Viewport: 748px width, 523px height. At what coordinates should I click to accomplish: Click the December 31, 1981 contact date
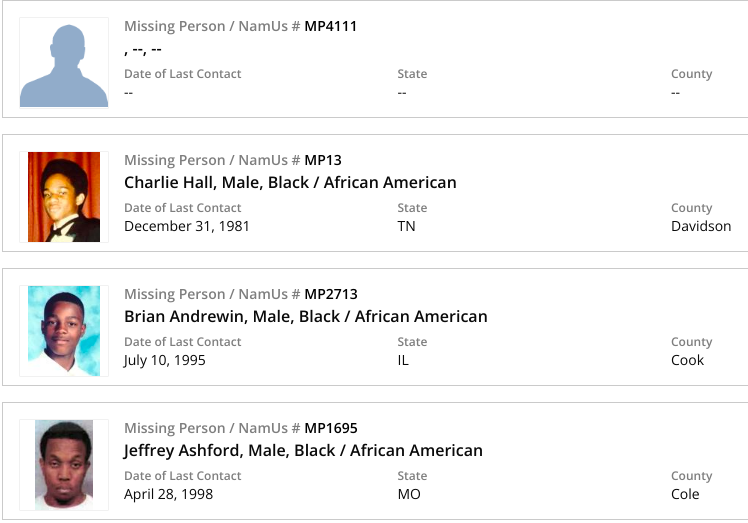pyautogui.click(x=186, y=226)
